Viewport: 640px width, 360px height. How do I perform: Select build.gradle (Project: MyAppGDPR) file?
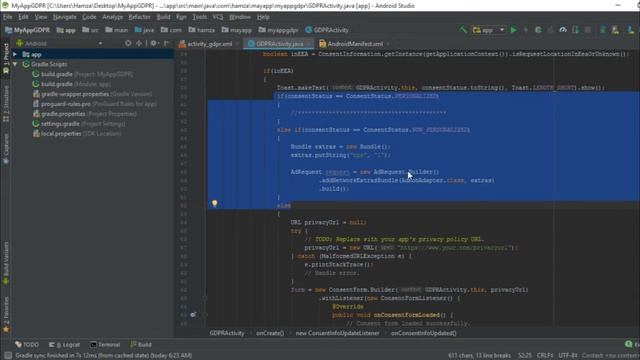[x=82, y=74]
